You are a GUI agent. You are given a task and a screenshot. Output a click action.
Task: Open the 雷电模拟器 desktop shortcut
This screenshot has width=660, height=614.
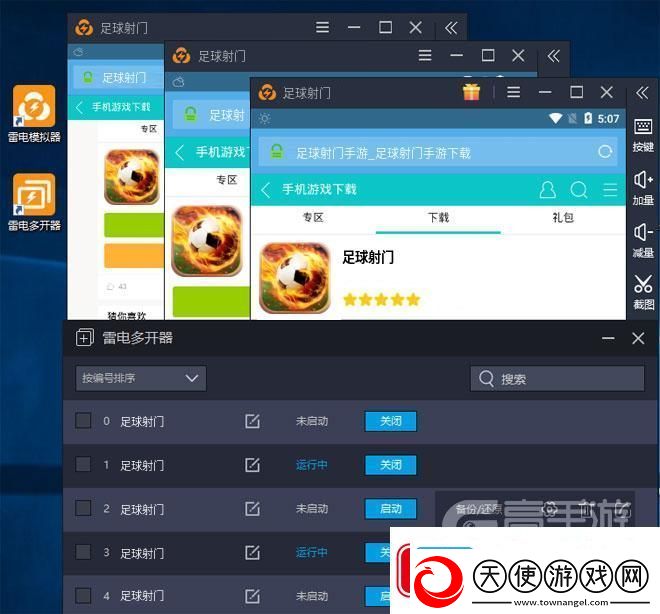[34, 114]
